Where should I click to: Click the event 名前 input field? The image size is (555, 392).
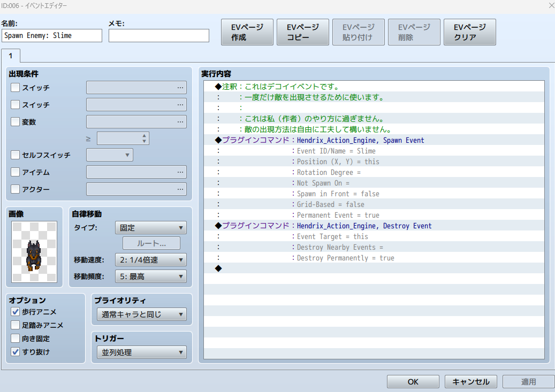point(52,35)
